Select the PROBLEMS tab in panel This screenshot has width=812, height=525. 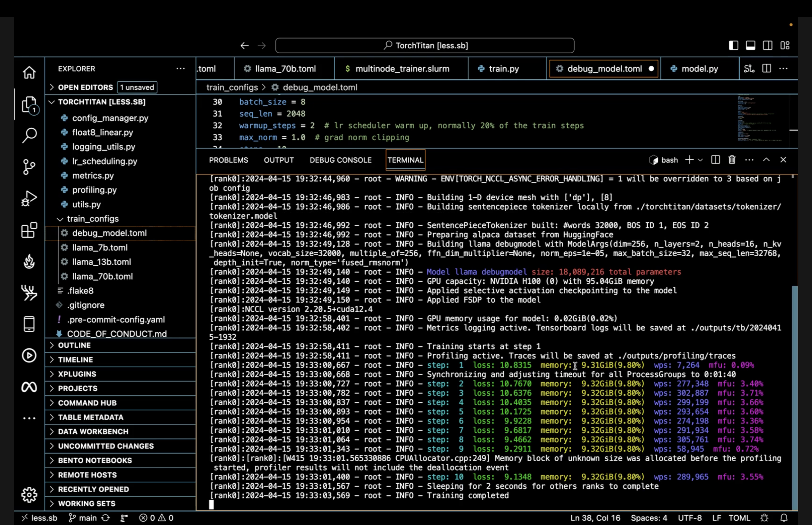(228, 160)
